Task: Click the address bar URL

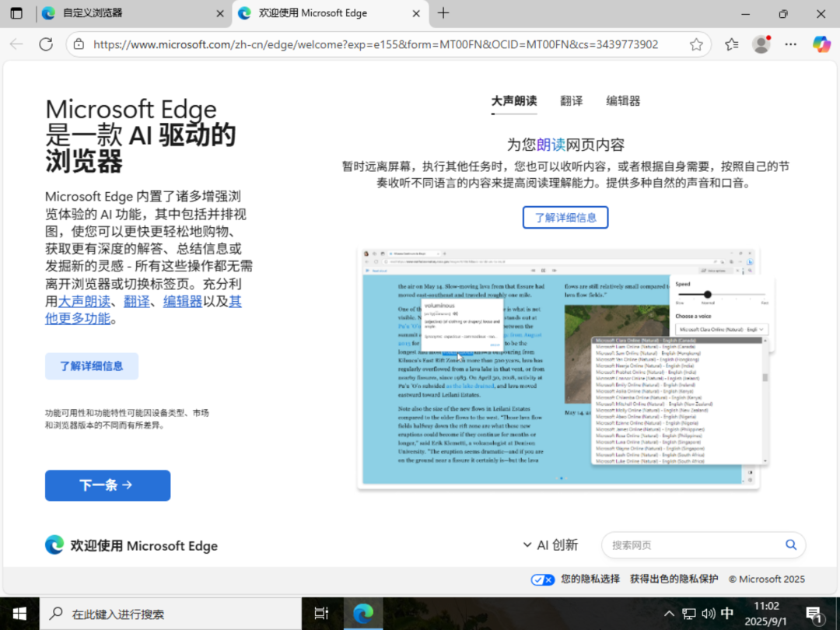Action: 376,44
